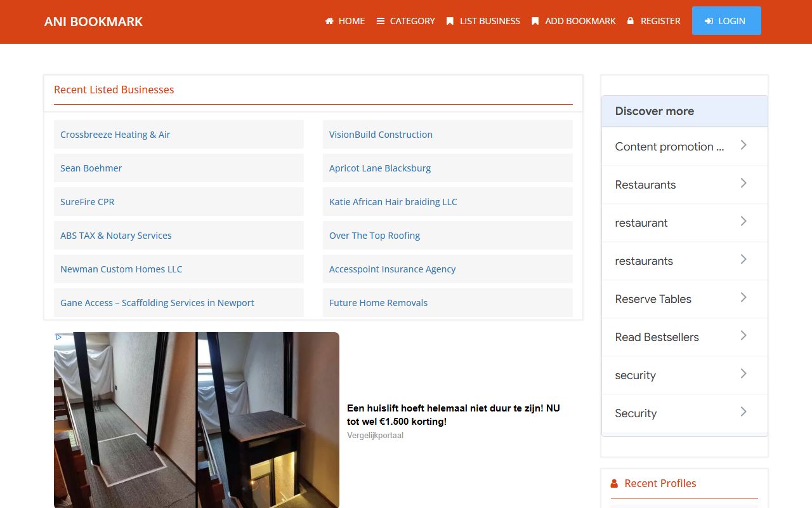Open ABS TAX & Notary Services
812x508 pixels.
pos(116,236)
